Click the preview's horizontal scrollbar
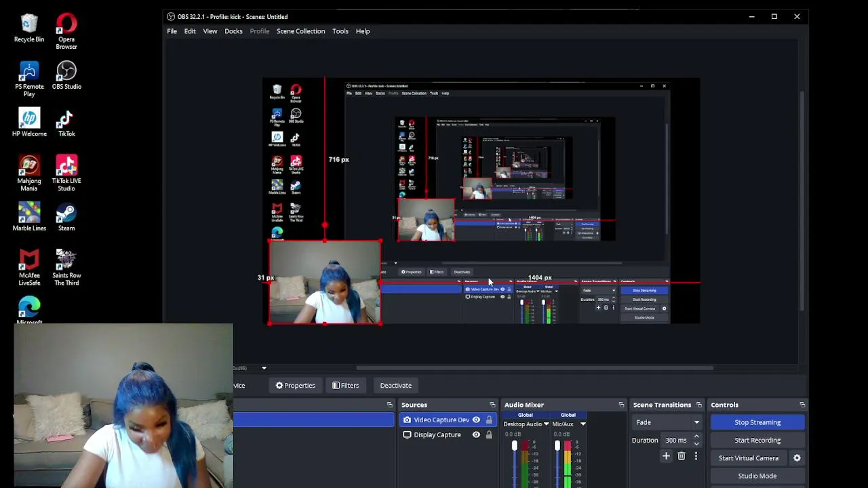 click(534, 368)
